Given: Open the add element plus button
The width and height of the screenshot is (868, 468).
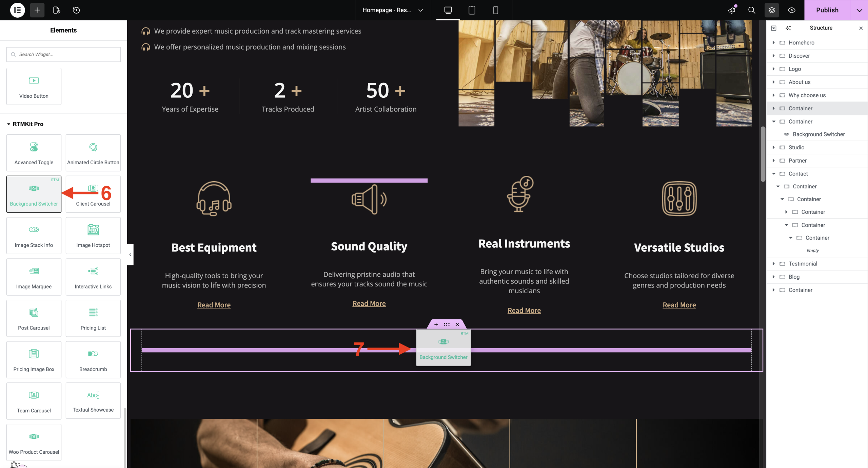Looking at the screenshot, I should (x=37, y=10).
